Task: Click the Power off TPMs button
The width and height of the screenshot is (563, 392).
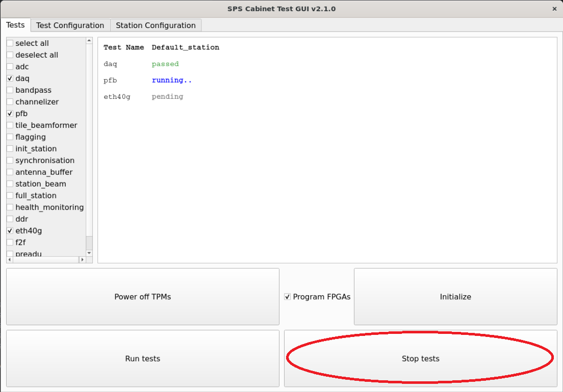Action: (x=142, y=296)
